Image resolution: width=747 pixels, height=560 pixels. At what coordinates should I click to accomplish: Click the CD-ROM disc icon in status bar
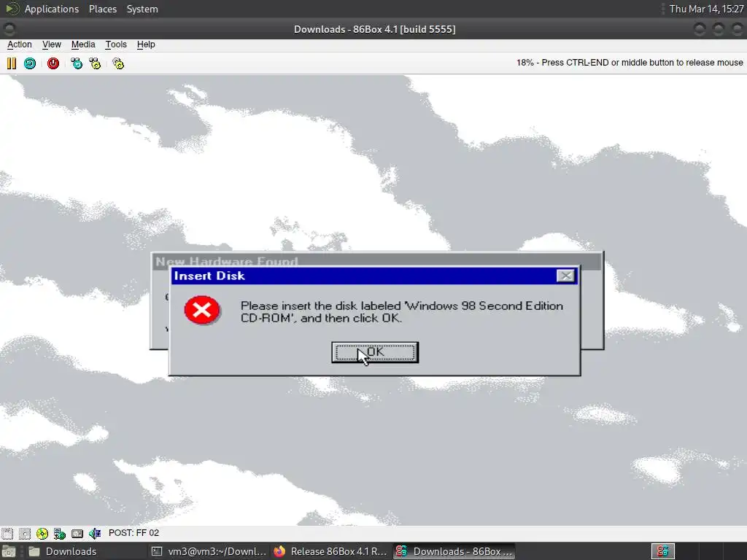[42, 533]
